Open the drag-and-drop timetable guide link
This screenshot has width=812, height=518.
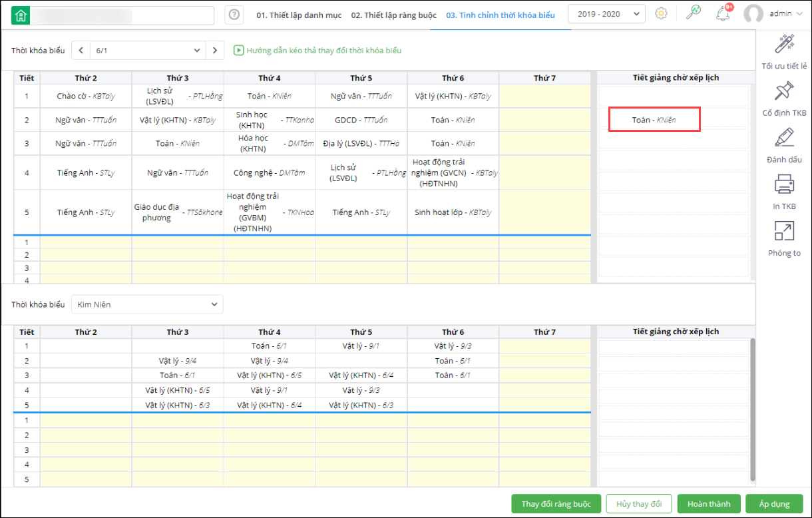tap(317, 51)
